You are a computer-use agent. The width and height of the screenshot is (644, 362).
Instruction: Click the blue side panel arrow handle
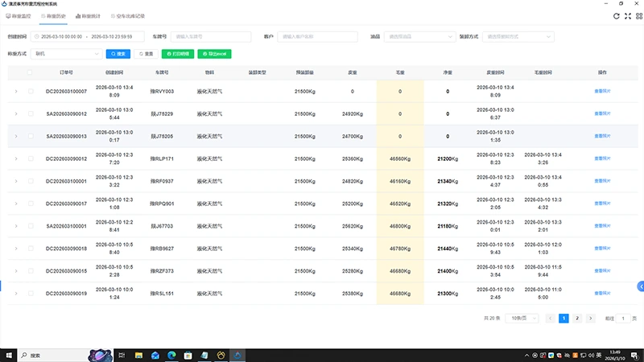[x=641, y=286]
